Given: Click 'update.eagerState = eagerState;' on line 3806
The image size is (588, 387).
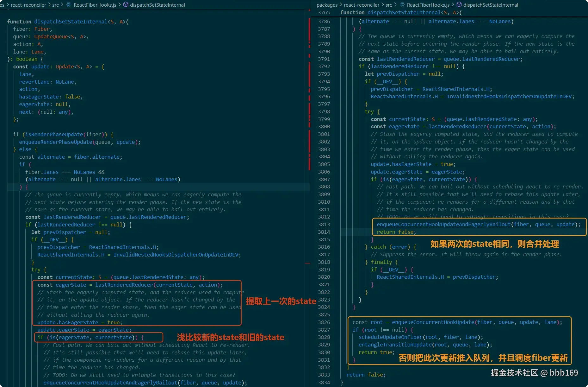Looking at the screenshot, I should (x=418, y=172).
